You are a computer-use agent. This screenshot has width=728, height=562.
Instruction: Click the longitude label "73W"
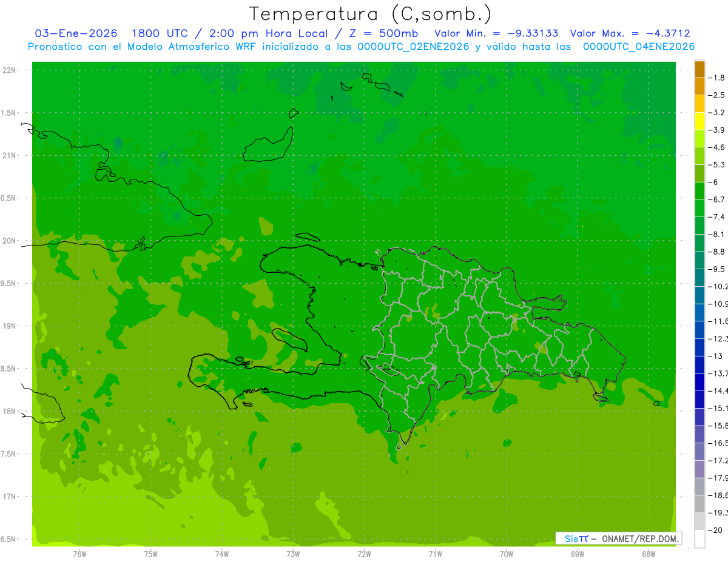pyautogui.click(x=293, y=554)
